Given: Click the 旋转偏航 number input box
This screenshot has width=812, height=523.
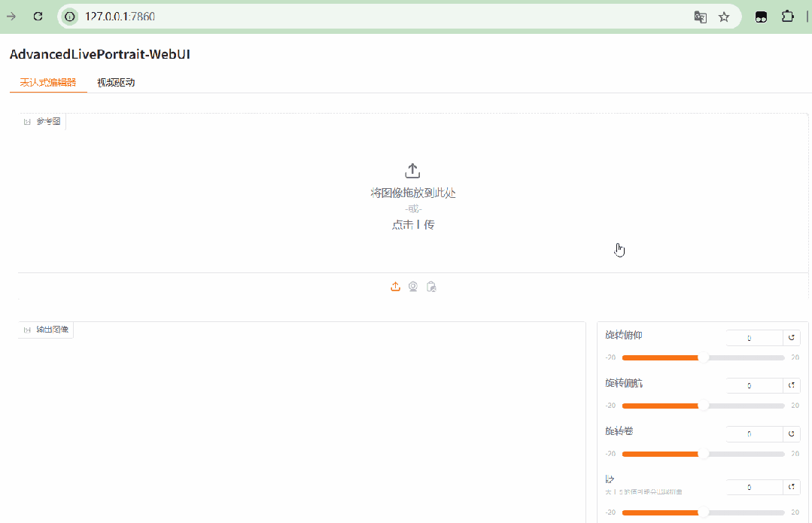Looking at the screenshot, I should [754, 385].
